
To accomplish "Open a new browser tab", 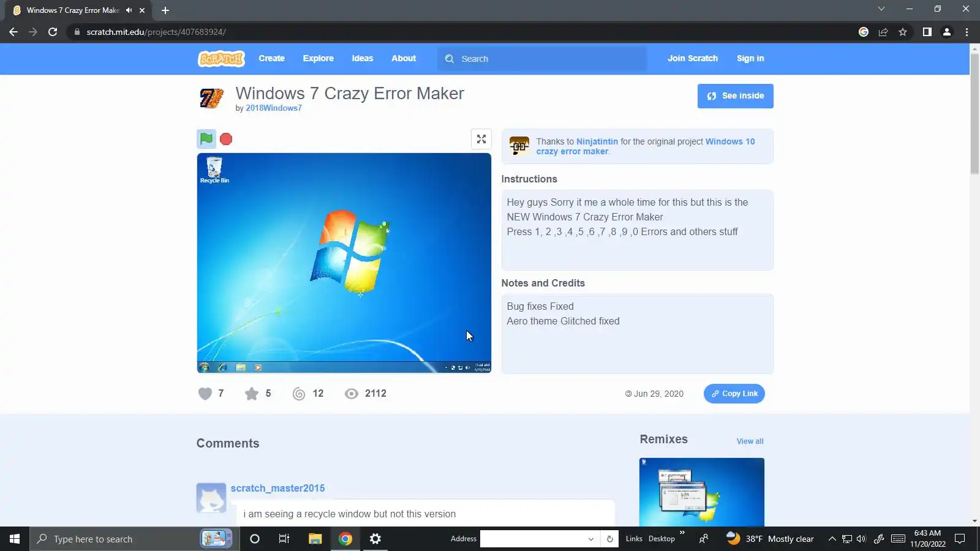I will click(x=165, y=10).
